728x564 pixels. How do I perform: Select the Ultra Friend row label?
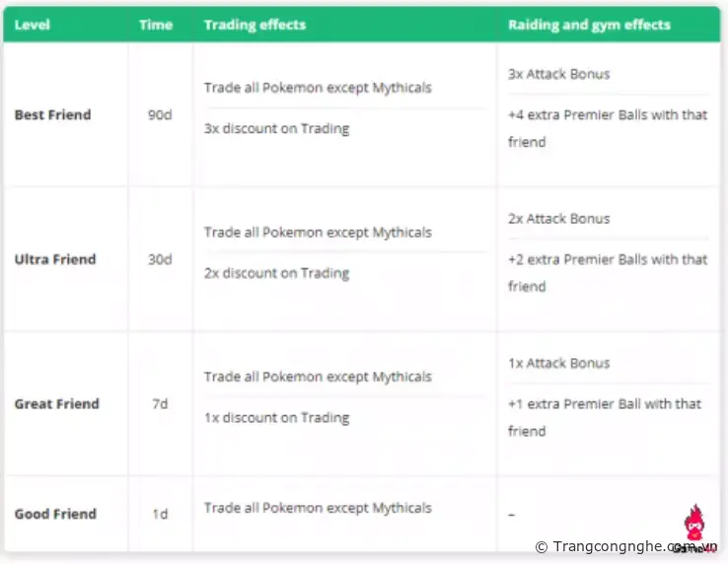[55, 259]
